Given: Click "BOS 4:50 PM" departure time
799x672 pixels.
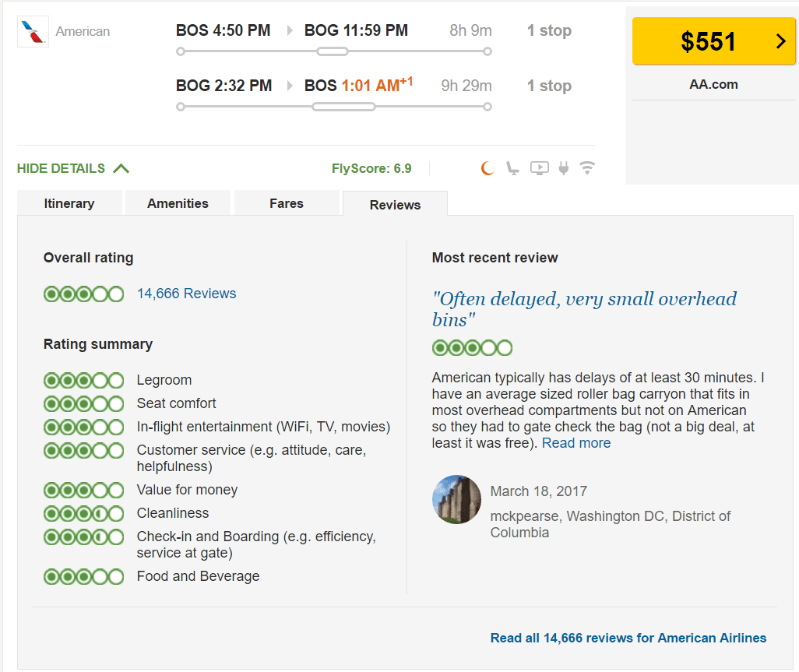Looking at the screenshot, I should coord(224,30).
